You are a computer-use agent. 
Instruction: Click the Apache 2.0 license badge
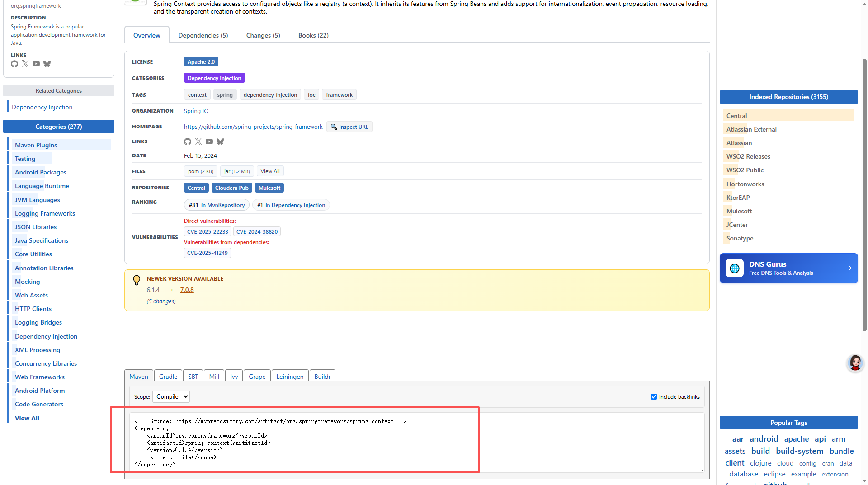(x=201, y=61)
